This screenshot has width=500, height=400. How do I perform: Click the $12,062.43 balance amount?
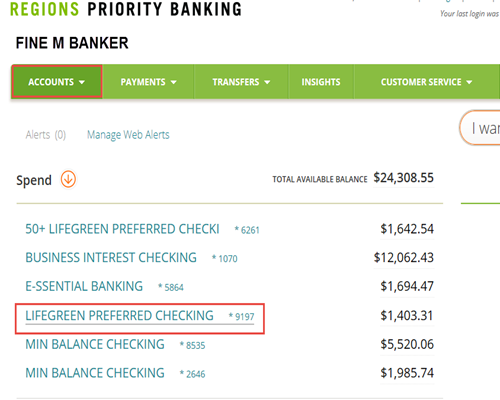(x=404, y=258)
